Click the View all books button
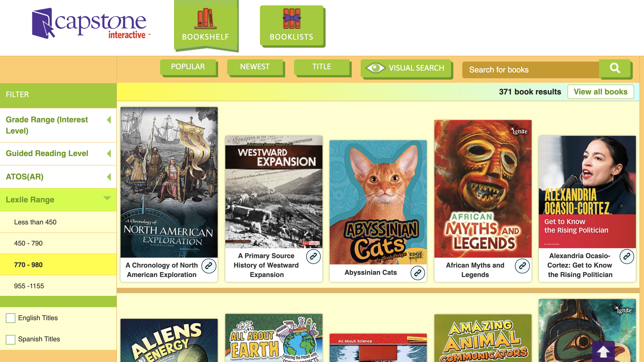644x362 pixels. point(601,92)
